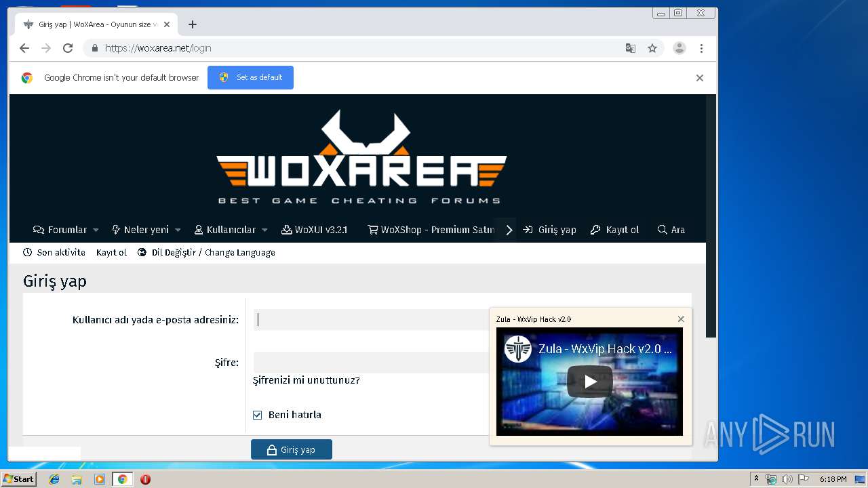Open the Windows Start button
The image size is (868, 488).
click(x=18, y=479)
